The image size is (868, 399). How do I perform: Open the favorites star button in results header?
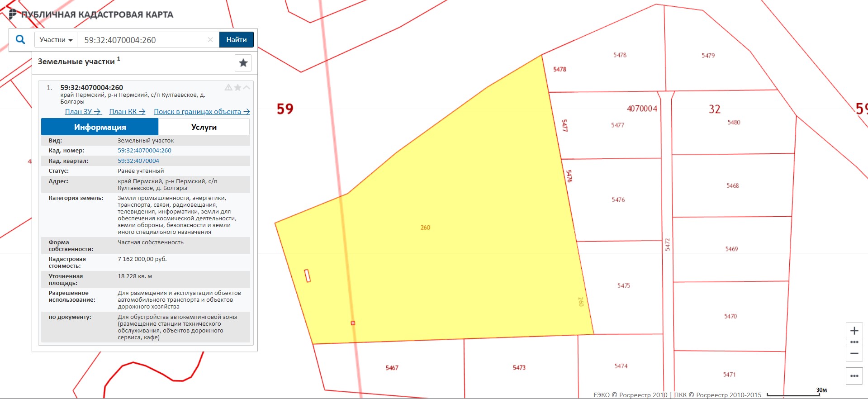(x=243, y=63)
